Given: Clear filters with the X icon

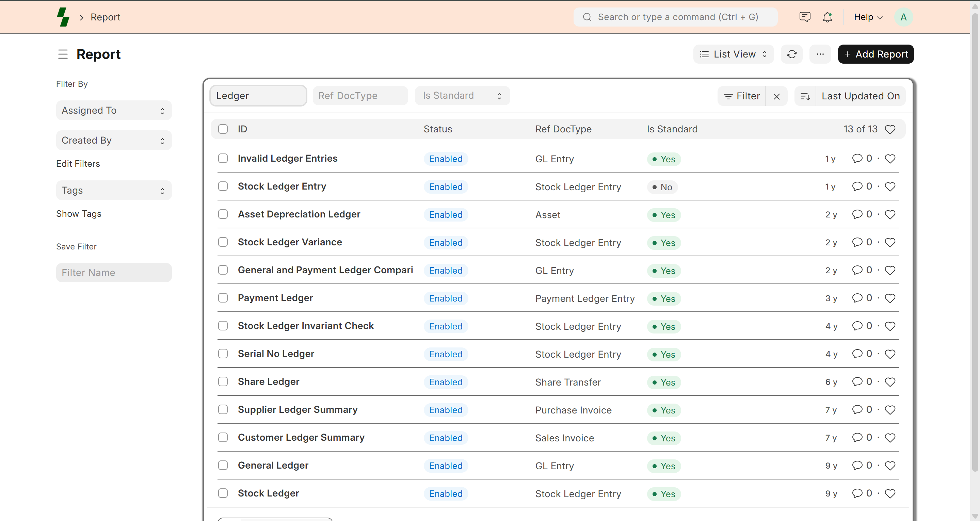Looking at the screenshot, I should (776, 97).
